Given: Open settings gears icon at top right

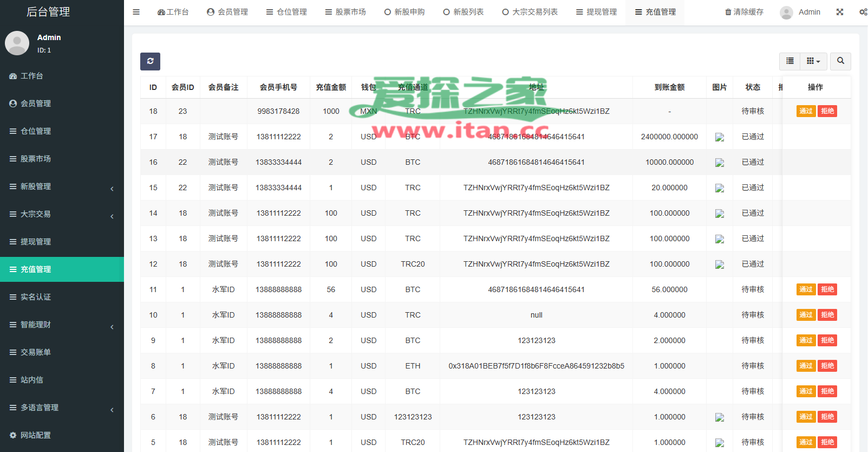Looking at the screenshot, I should [x=863, y=12].
